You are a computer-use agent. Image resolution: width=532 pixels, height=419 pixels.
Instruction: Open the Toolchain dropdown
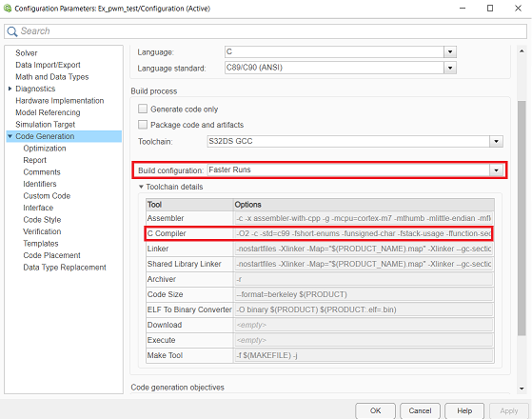tap(497, 141)
